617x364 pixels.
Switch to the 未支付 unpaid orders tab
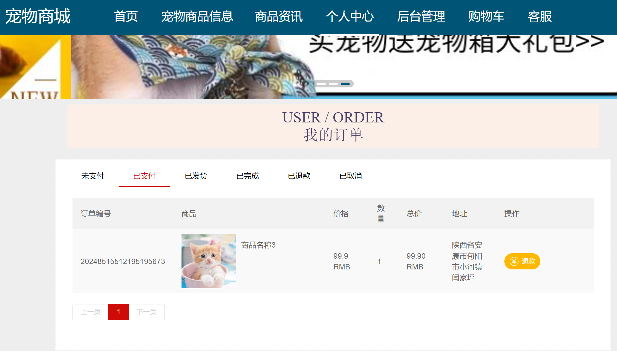point(92,176)
